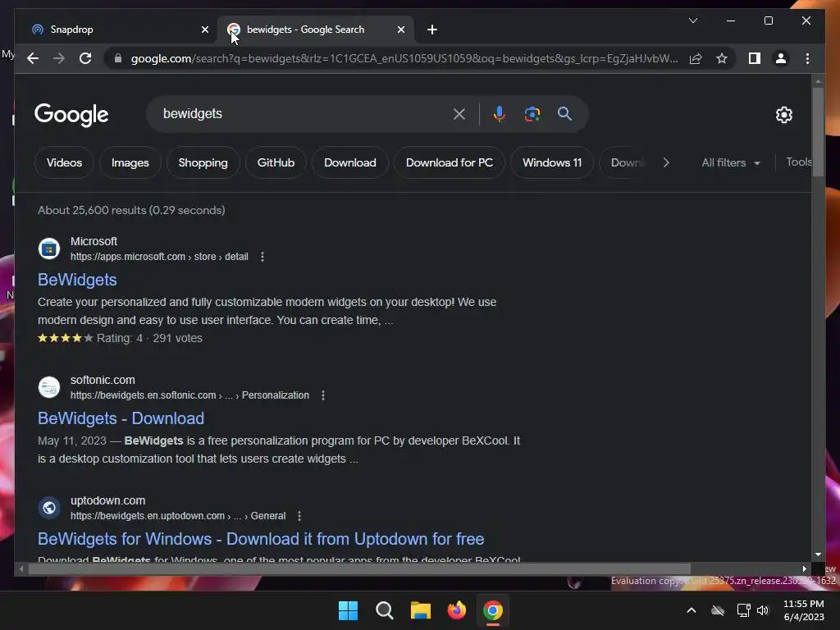Click the Chrome address bar URL
The image size is (840, 630).
pyautogui.click(x=404, y=58)
